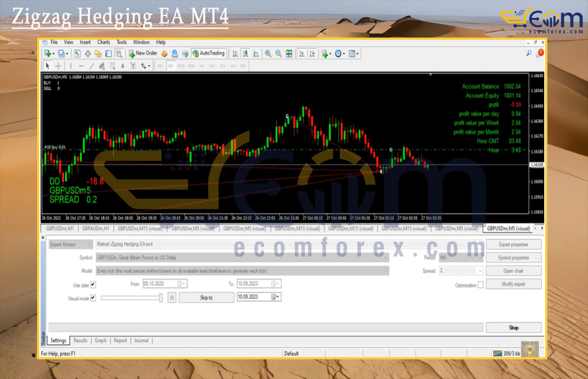Select the text label tool
The height and width of the screenshot is (379, 588).
point(123,66)
